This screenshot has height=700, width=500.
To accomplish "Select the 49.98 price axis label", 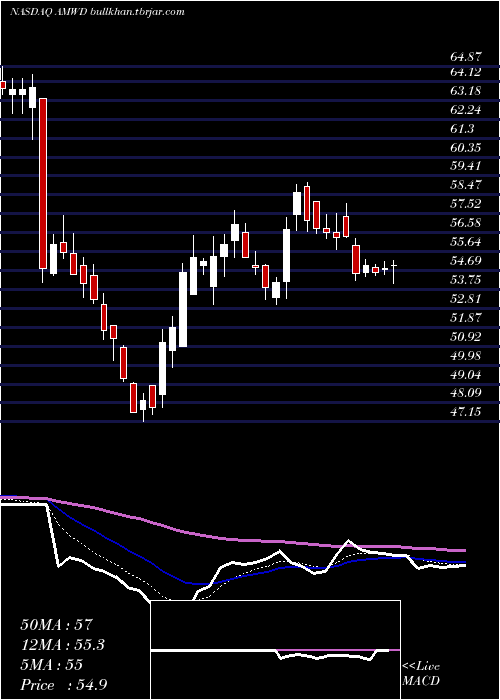I will (x=466, y=355).
